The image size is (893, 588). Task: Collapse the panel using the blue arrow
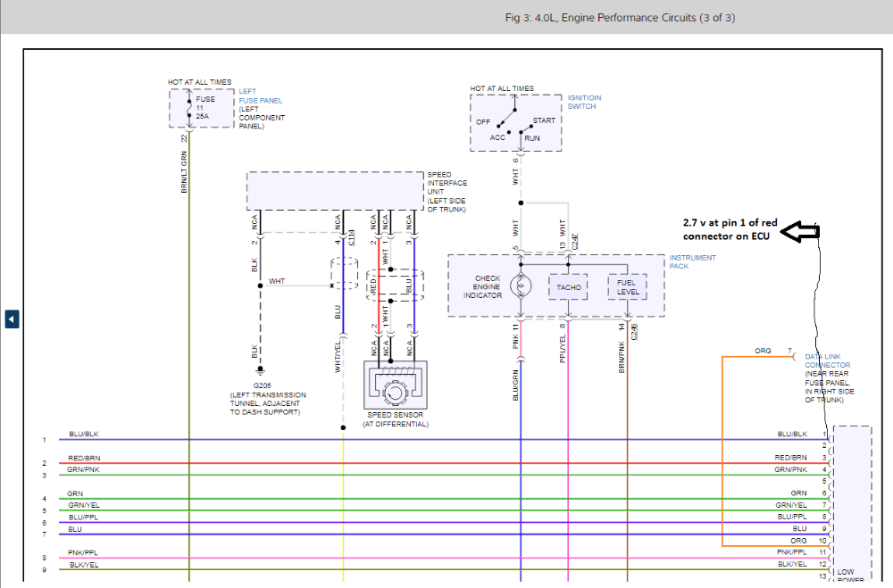[x=11, y=318]
